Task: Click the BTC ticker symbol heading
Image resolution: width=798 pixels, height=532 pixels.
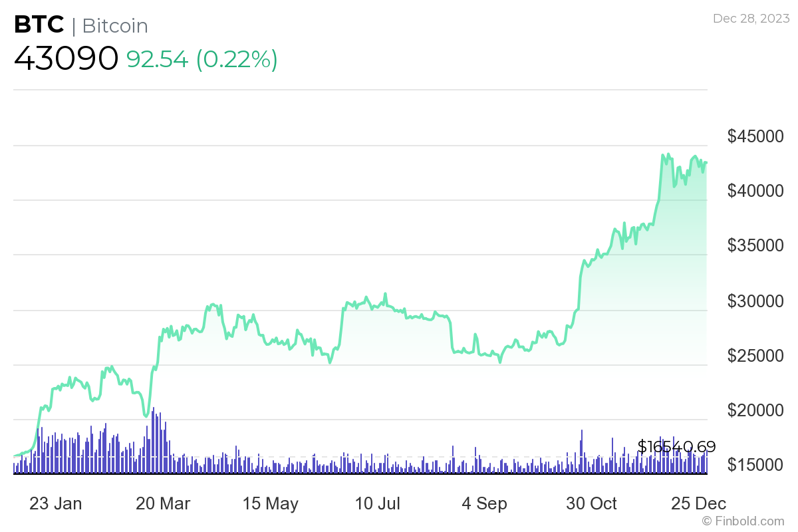Action: click(x=39, y=25)
